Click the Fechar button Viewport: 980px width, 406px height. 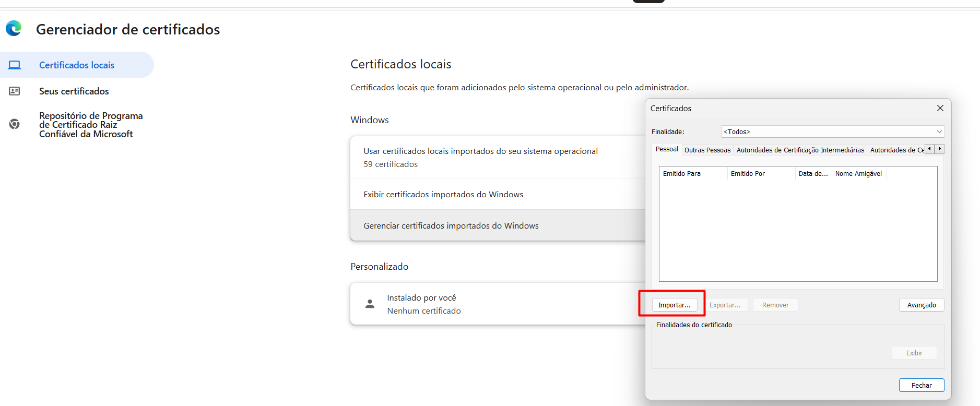click(922, 385)
